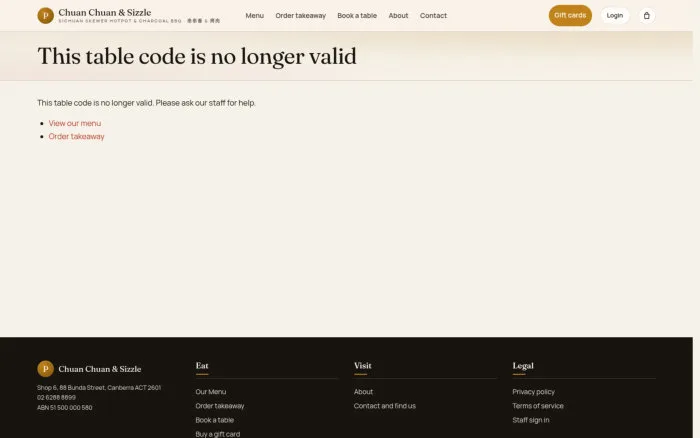700x438 pixels.
Task: Open Contact in the top navigation
Action: 433,16
